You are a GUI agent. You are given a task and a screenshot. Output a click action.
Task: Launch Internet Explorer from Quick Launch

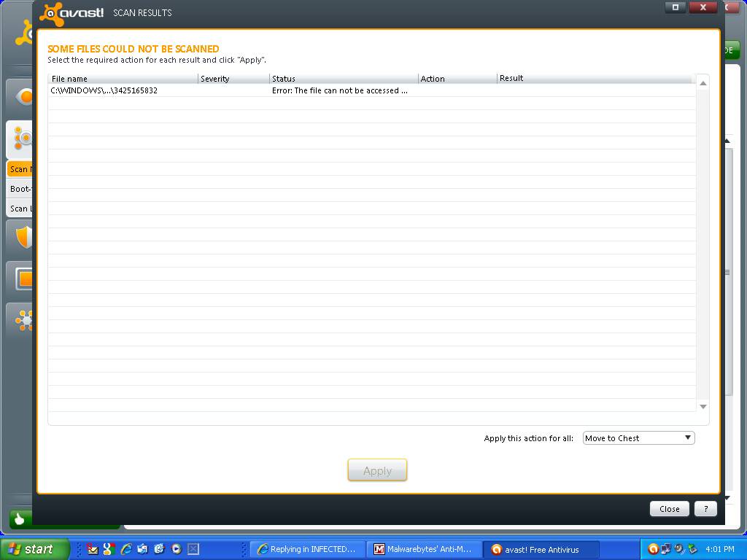pyautogui.click(x=125, y=549)
